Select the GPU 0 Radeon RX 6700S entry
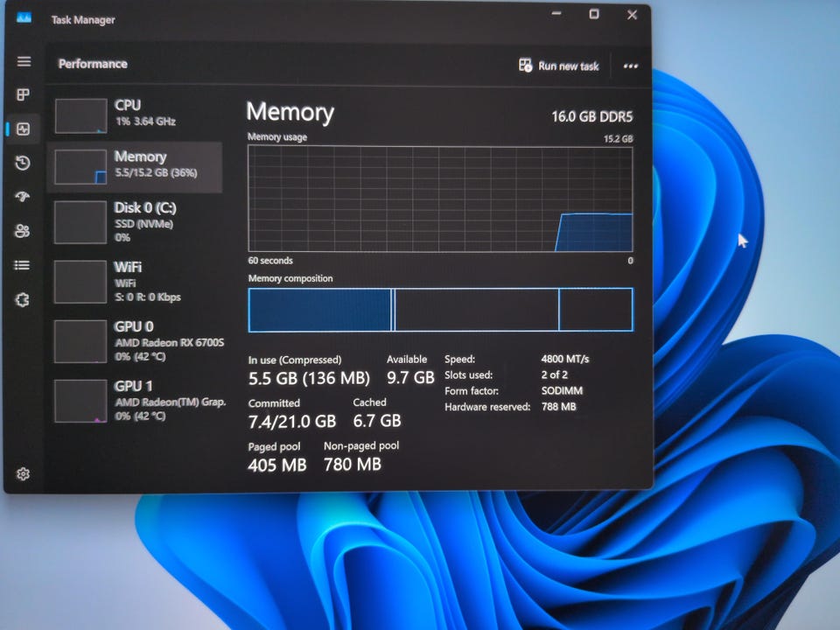The width and height of the screenshot is (840, 630). [x=138, y=341]
